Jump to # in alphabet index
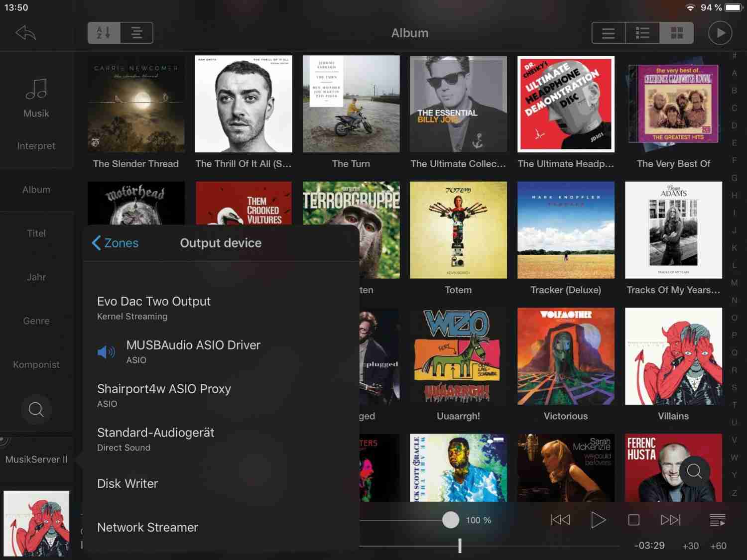This screenshot has width=747, height=560. [734, 56]
